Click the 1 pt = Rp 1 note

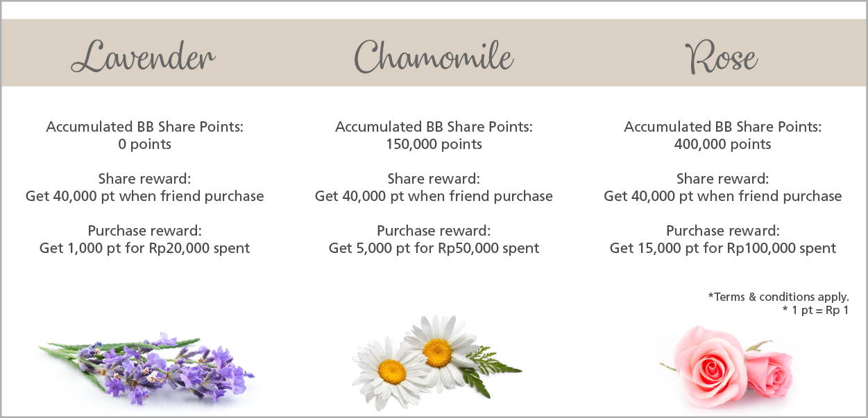pyautogui.click(x=815, y=310)
